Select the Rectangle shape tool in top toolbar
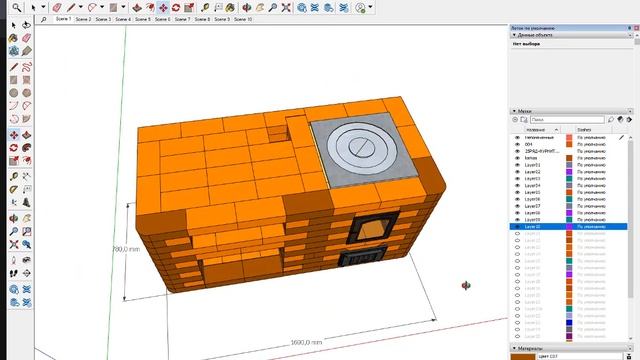 pos(113,7)
